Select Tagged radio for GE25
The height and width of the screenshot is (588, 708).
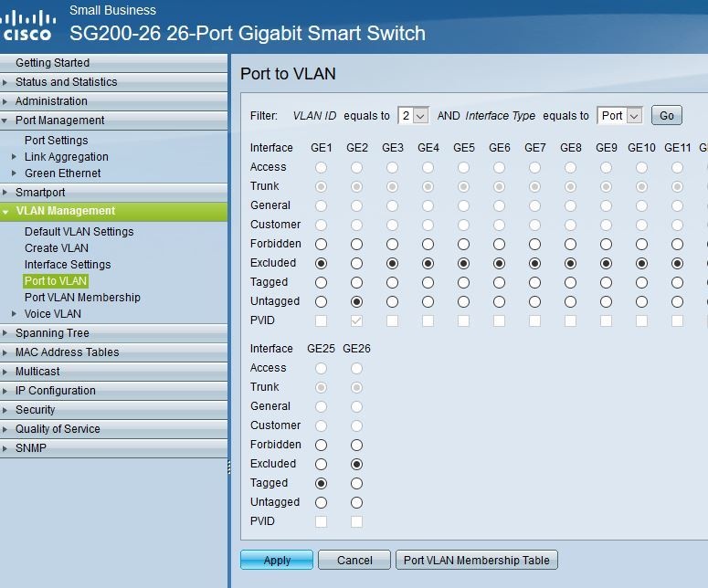(x=321, y=483)
